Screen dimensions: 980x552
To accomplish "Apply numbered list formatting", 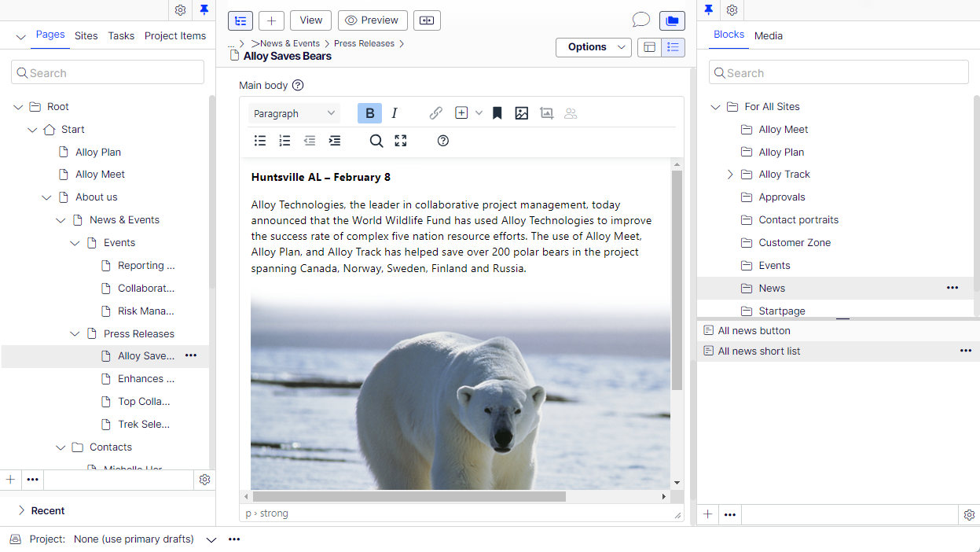I will tap(285, 141).
